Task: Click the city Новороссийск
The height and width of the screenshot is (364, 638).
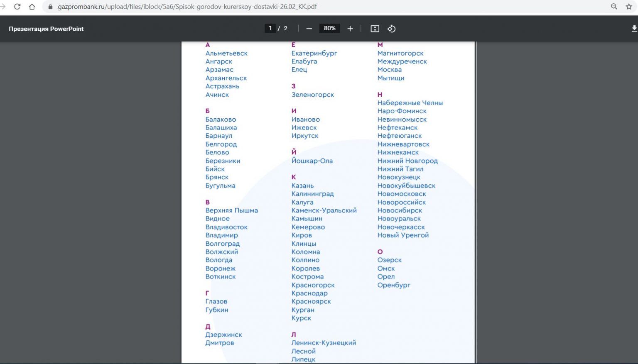Action: (401, 202)
